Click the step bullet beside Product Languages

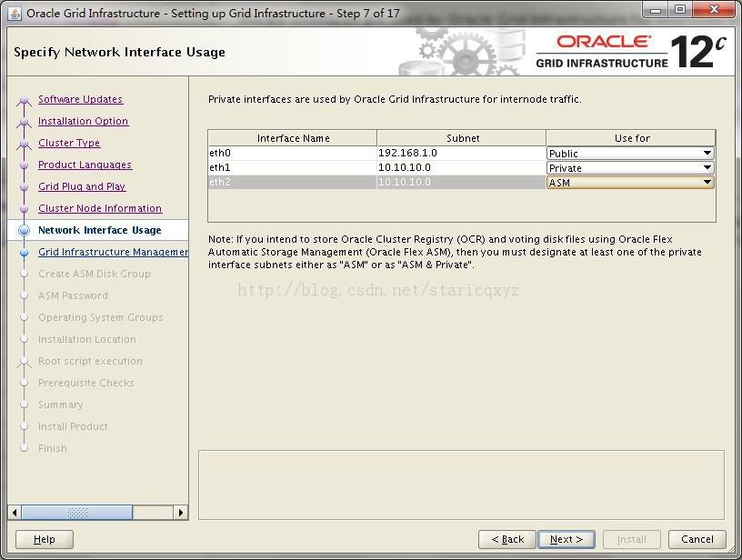point(25,165)
